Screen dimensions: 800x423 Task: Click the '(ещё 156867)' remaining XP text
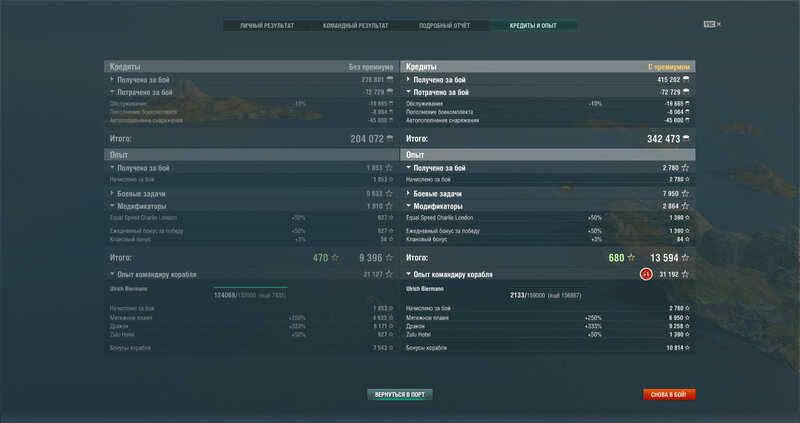564,295
